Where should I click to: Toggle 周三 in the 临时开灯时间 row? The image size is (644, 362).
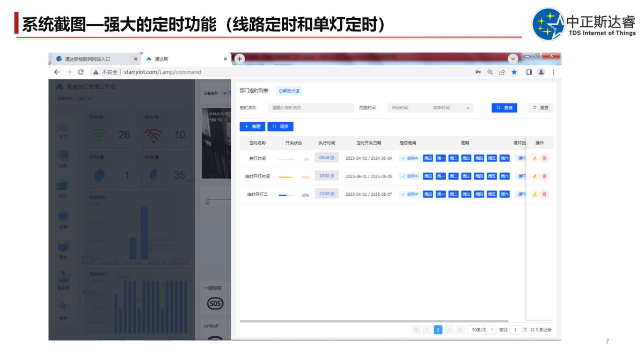tap(466, 176)
